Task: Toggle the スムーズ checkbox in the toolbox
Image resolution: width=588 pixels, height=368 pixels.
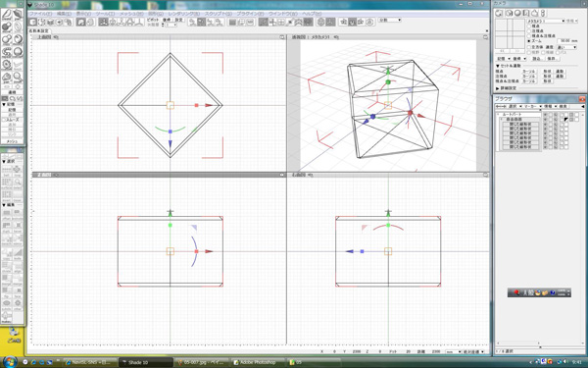Action: (4, 120)
